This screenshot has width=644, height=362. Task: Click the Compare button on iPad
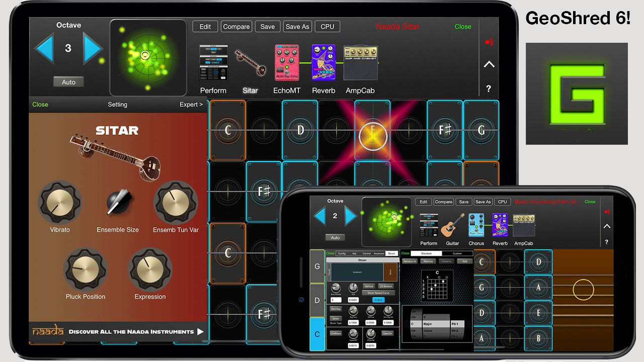tap(236, 27)
